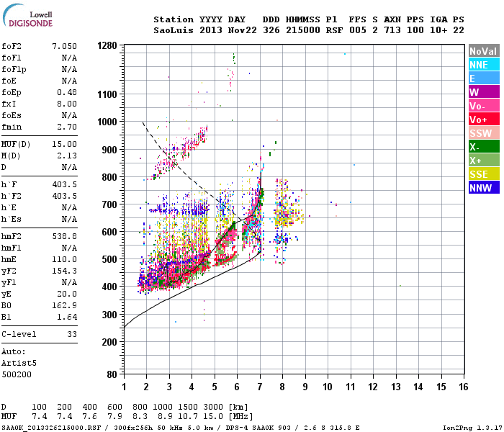Click the 215000 time value in header
The height and width of the screenshot is (432, 504).
(303, 30)
